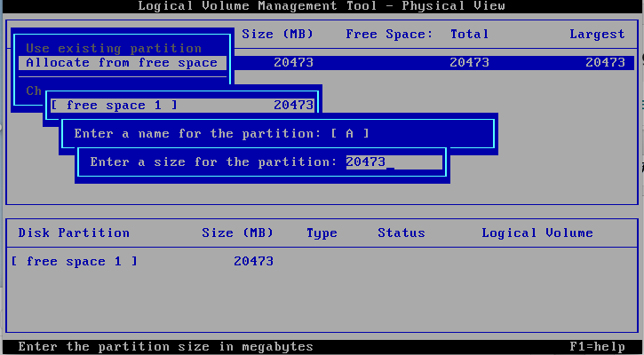Click the "Size (MB)" header in the upper panel
This screenshot has height=355, width=644.
tap(277, 35)
